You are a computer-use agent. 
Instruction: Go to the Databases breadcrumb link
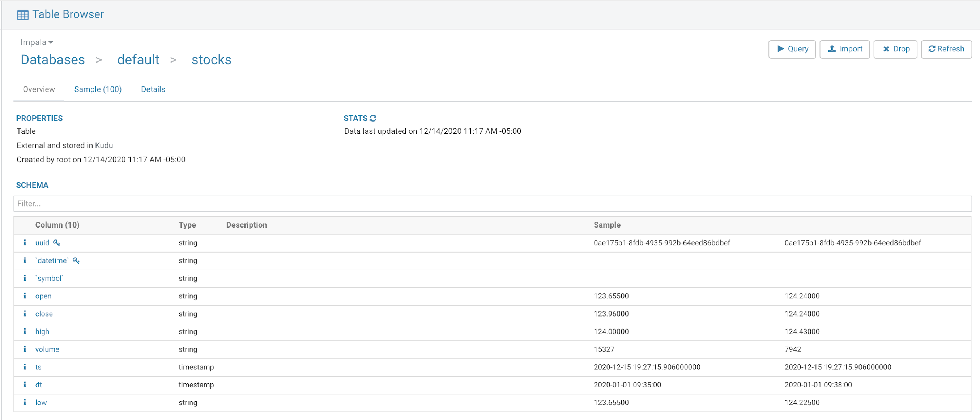coord(52,60)
